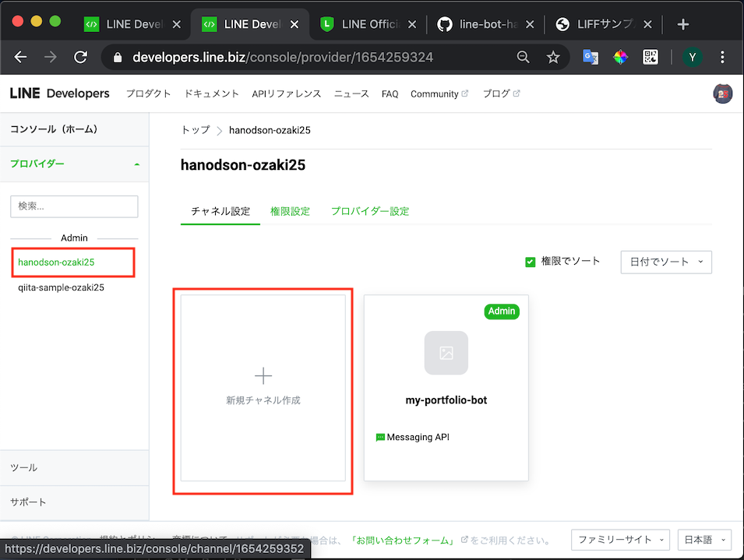Select provider hanodson-ozaki25 in sidebar
The height and width of the screenshot is (560, 744).
[x=56, y=262]
